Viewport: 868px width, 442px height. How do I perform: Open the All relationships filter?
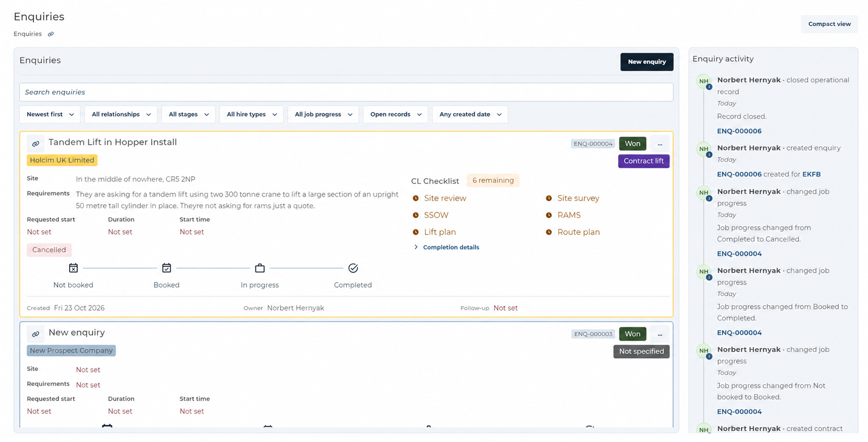(121, 115)
